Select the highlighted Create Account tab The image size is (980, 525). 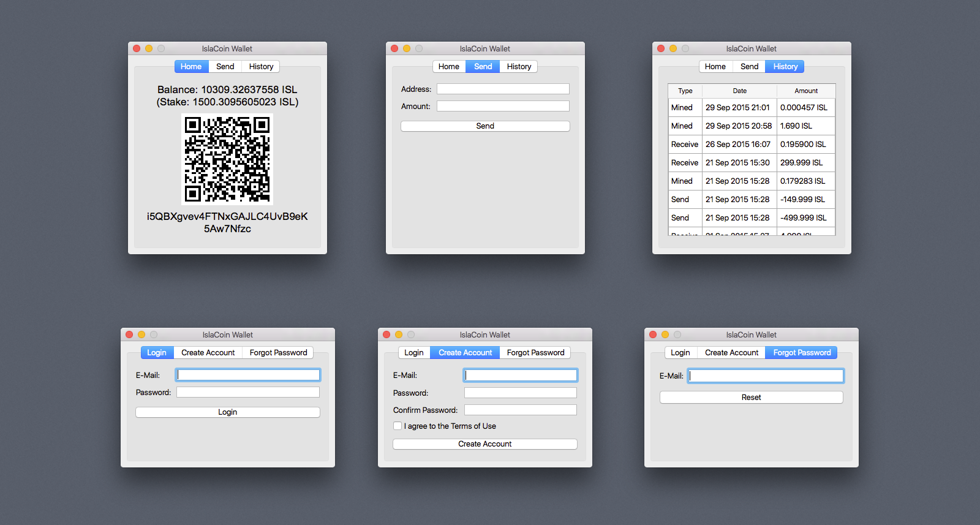[465, 353]
